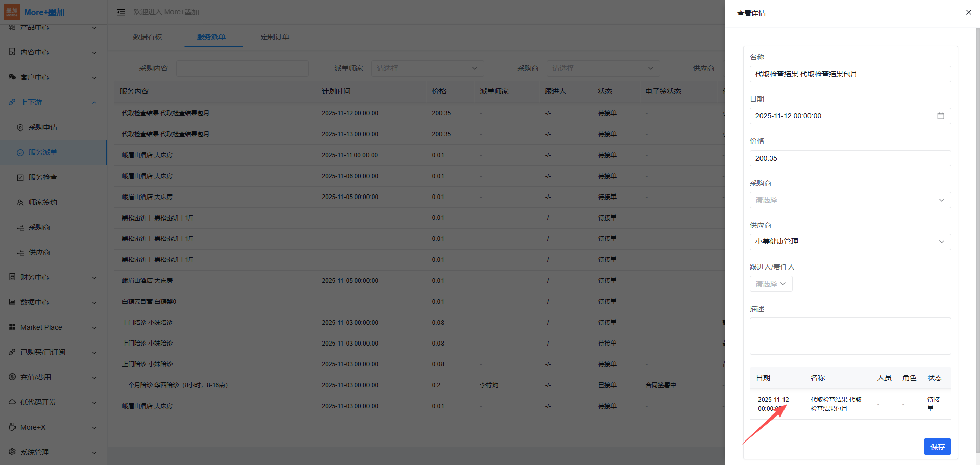Image resolution: width=980 pixels, height=465 pixels.
Task: Close the 查看详情 detail panel
Action: pos(968,12)
